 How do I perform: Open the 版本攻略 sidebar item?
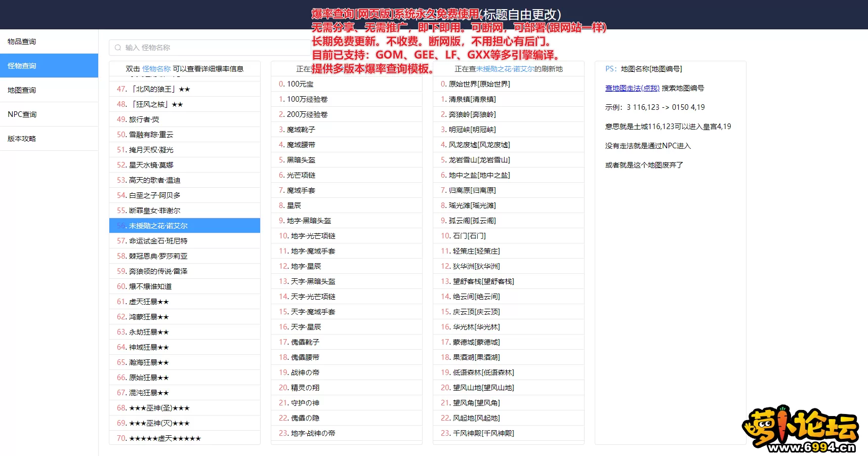(49, 139)
